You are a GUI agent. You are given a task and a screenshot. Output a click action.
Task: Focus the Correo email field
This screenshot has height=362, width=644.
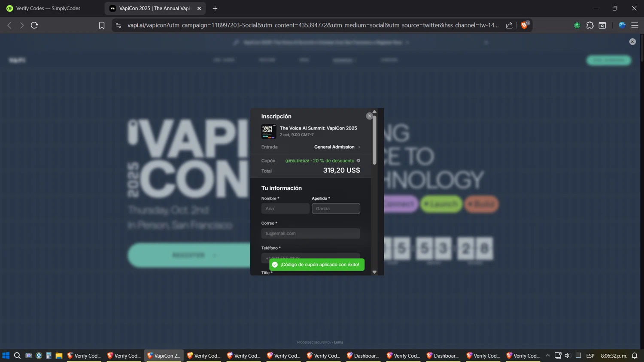tap(311, 233)
